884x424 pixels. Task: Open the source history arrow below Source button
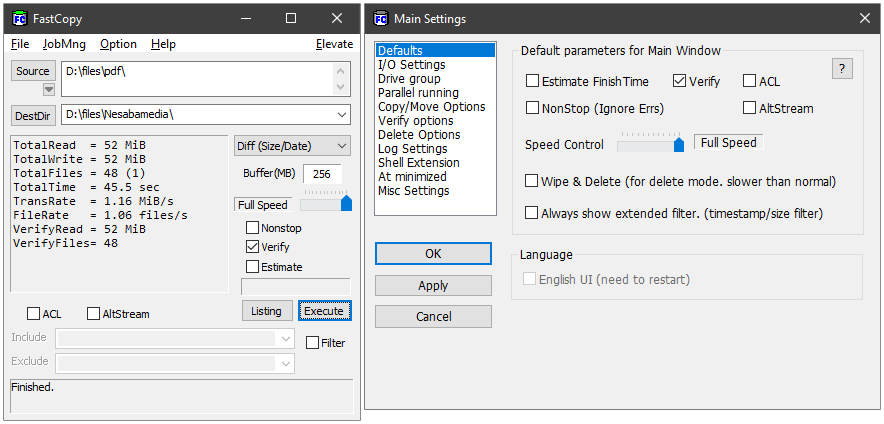point(49,90)
